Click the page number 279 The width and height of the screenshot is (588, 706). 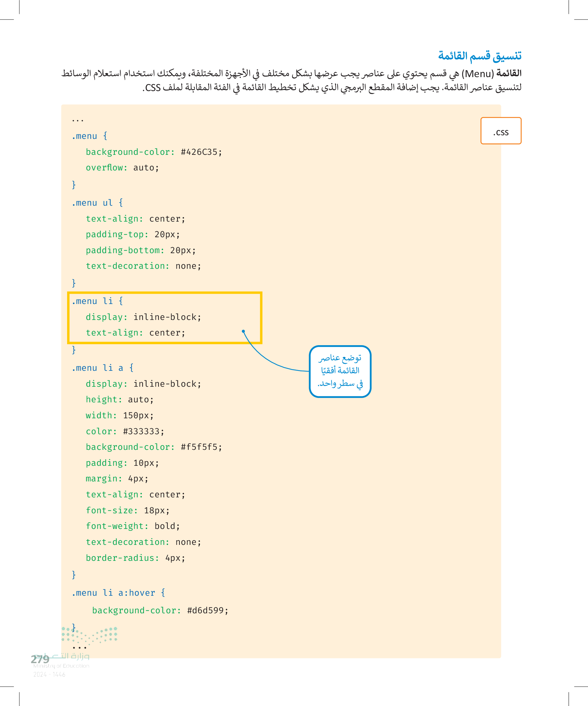click(x=40, y=659)
